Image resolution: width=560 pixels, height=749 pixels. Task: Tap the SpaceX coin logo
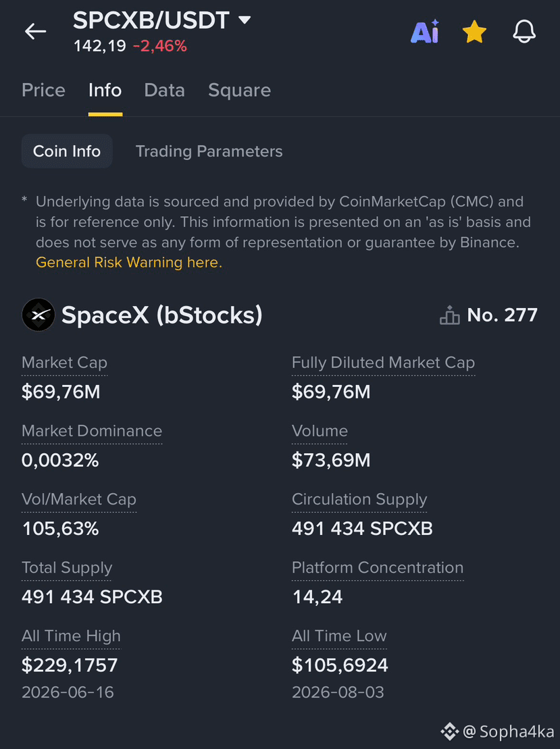[x=39, y=315]
